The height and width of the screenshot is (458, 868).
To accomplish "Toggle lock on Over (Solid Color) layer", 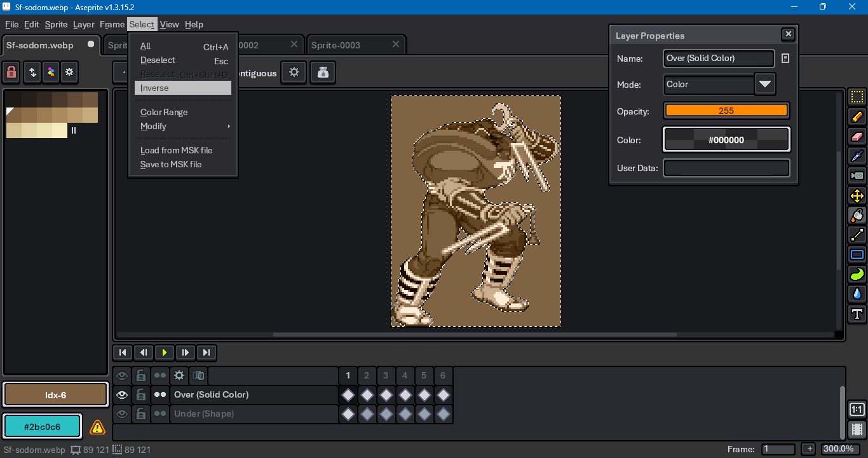I will click(x=141, y=395).
